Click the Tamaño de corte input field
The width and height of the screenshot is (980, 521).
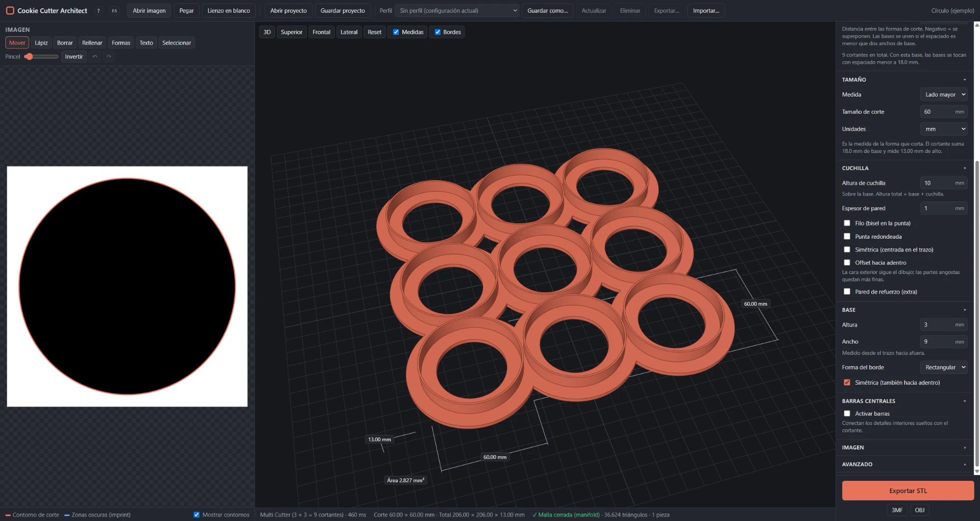[x=944, y=112]
